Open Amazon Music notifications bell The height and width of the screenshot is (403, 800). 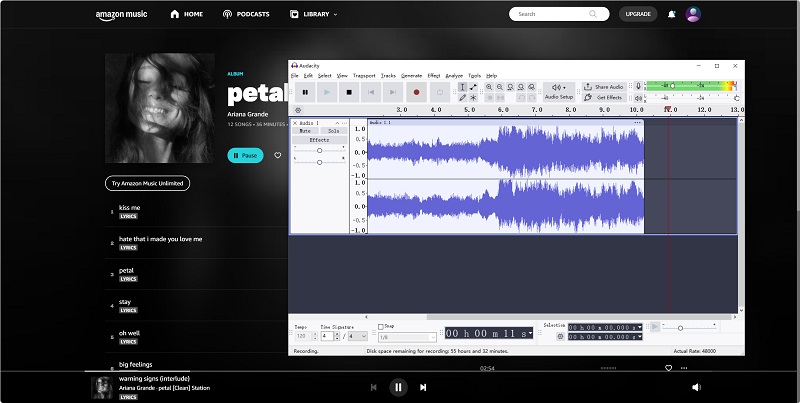(672, 14)
